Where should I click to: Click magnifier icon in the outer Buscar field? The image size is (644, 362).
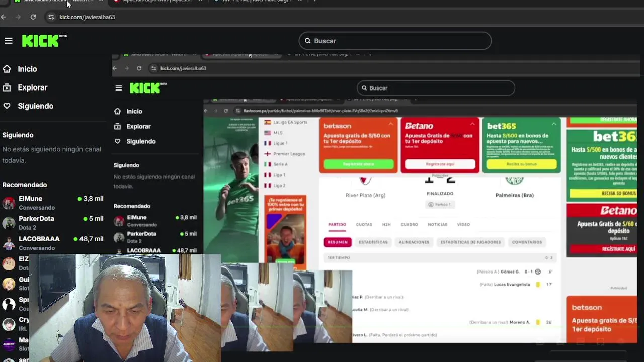[x=308, y=41]
